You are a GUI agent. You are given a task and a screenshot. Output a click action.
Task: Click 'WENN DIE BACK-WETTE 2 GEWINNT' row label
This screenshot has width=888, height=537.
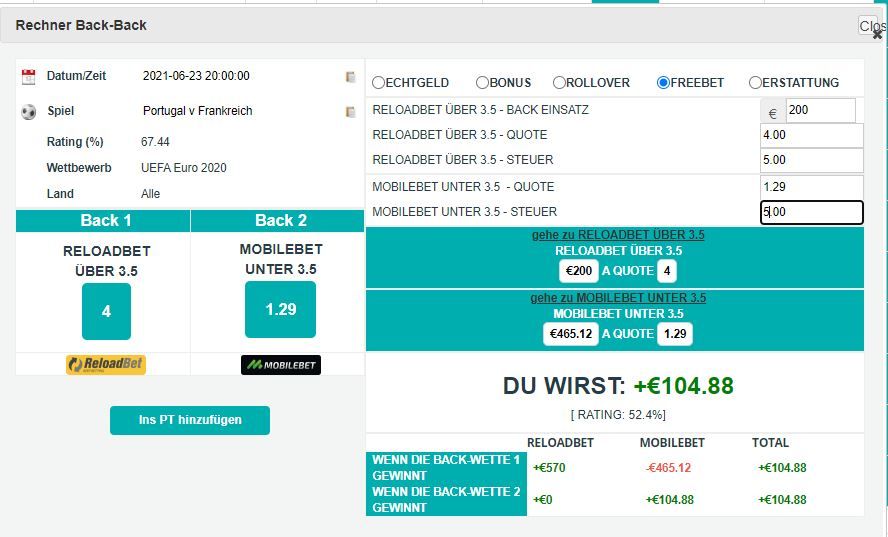(446, 500)
